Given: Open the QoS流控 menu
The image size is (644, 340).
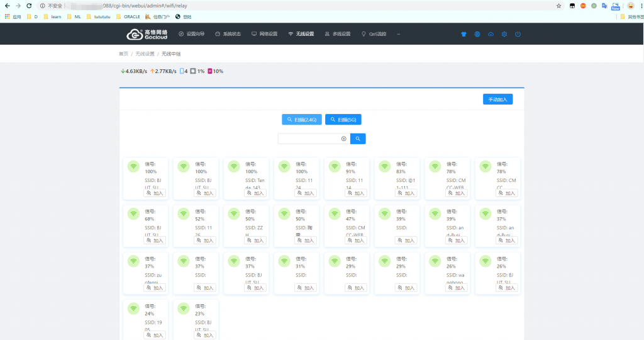Looking at the screenshot, I should point(374,34).
